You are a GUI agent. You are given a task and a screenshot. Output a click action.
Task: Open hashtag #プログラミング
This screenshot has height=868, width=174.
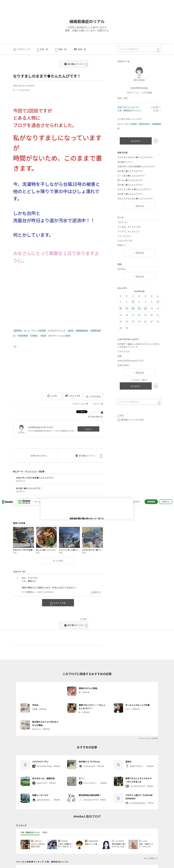coord(56,331)
